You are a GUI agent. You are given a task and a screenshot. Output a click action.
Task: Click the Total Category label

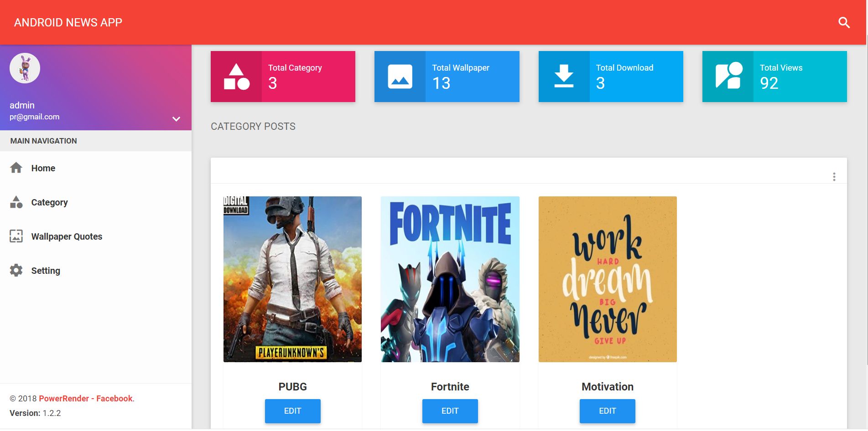tap(295, 68)
